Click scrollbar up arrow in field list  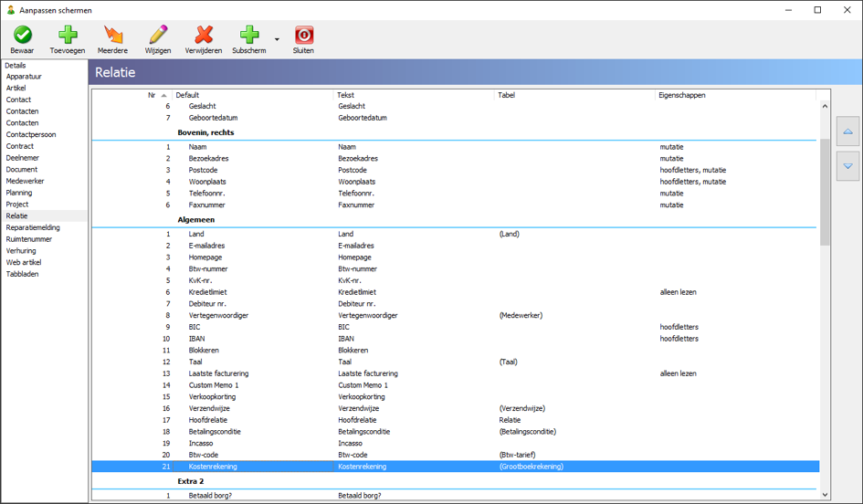click(825, 106)
